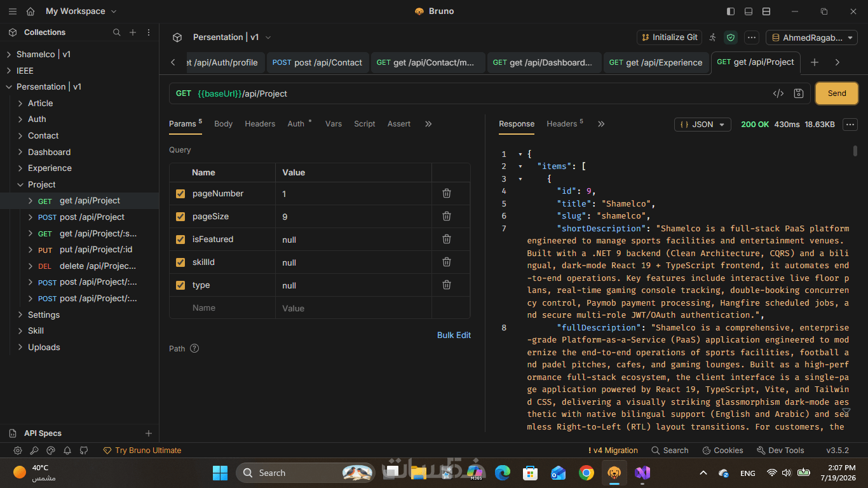Open the My Workspace dropdown
Viewport: 868px width, 488px height.
coord(81,11)
